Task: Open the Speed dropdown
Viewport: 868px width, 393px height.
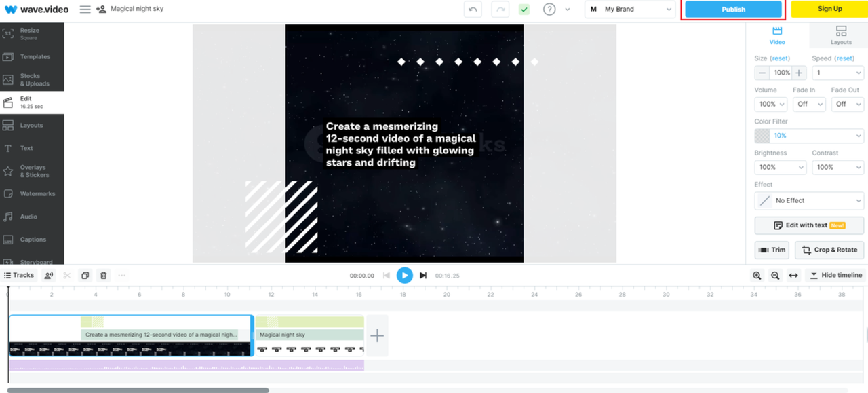Action: (838, 73)
